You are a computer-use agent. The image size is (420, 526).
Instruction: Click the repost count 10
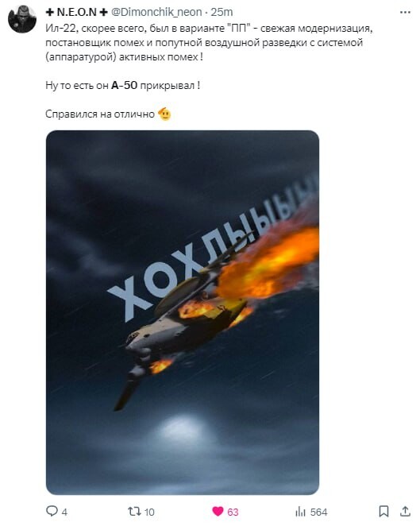click(x=149, y=512)
